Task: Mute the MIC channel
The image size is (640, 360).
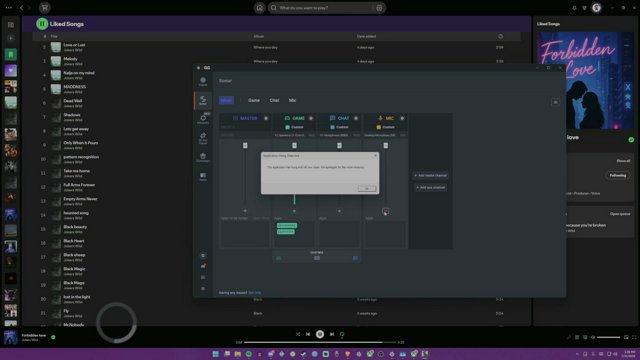Action: [x=386, y=211]
